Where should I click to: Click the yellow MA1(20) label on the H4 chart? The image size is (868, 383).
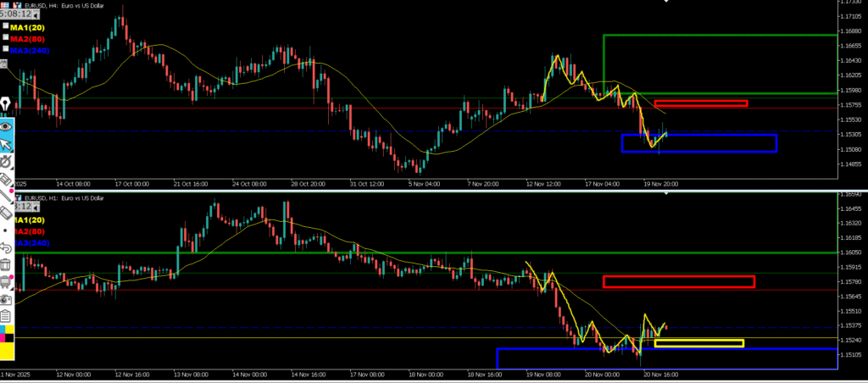pyautogui.click(x=27, y=27)
